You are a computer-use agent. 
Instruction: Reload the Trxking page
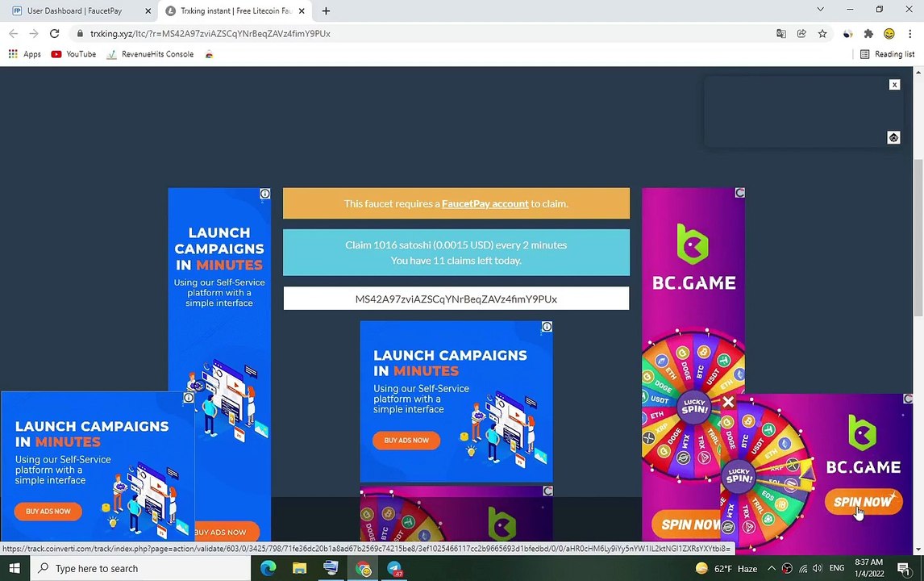pyautogui.click(x=54, y=34)
